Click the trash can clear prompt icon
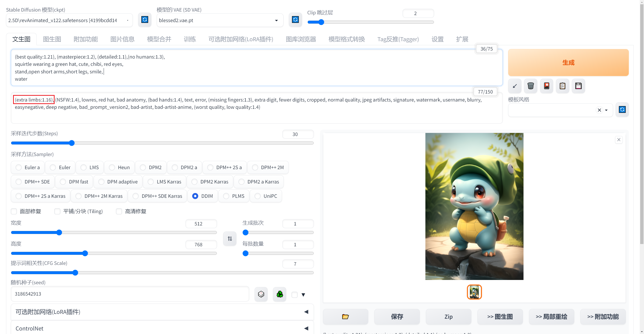The image size is (644, 334). coord(531,86)
